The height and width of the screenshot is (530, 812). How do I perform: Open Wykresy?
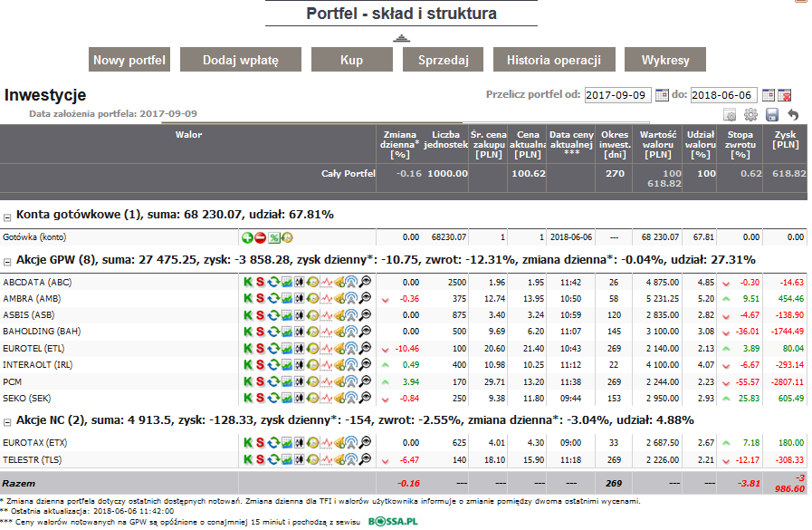[x=665, y=60]
